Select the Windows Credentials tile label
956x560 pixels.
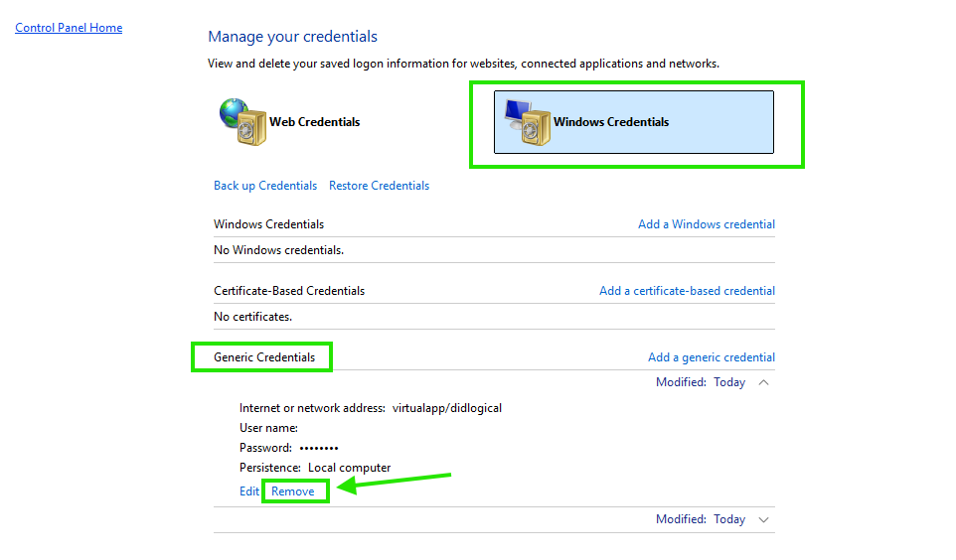pos(611,122)
